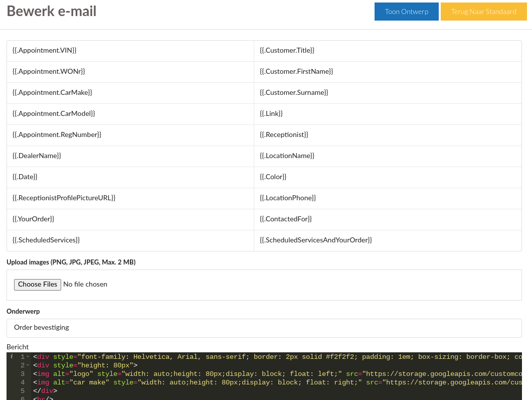The width and height of the screenshot is (532, 400).
Task: Click the Upload images label
Action: click(x=71, y=262)
